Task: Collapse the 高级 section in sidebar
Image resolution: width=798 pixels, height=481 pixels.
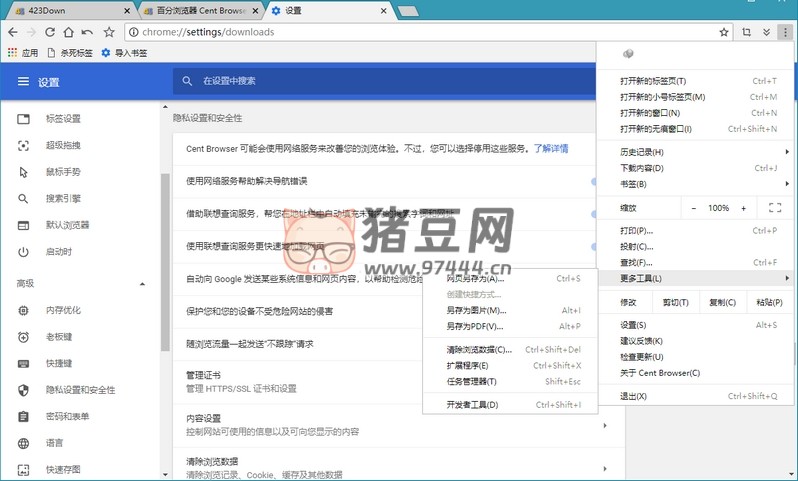Action: pyautogui.click(x=142, y=284)
